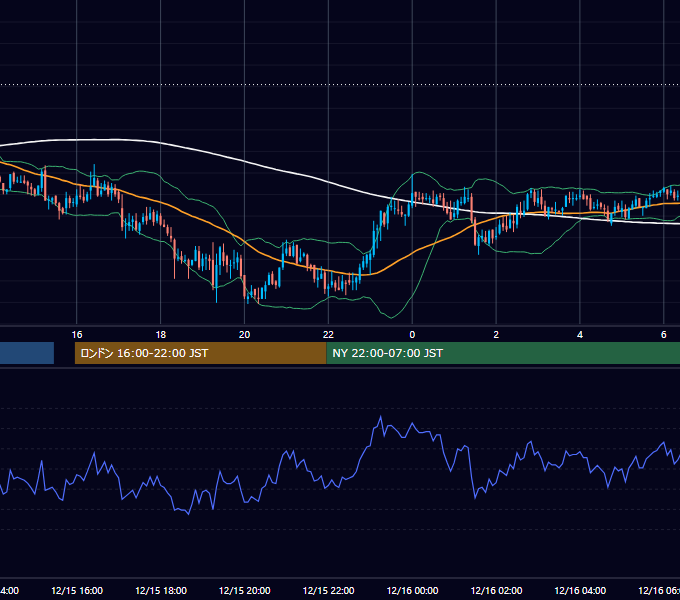The width and height of the screenshot is (680, 600).
Task: Click the 12/16 04:00 time axis label
Action: tap(580, 590)
